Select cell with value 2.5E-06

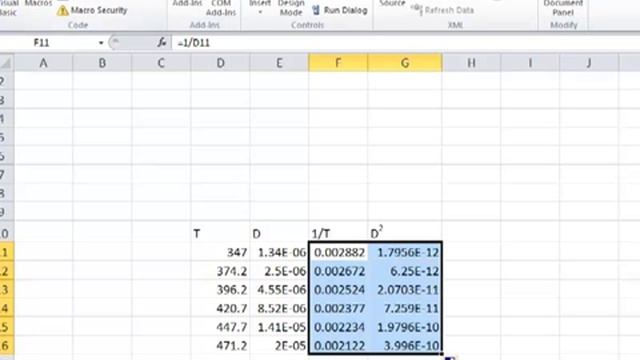tap(279, 271)
